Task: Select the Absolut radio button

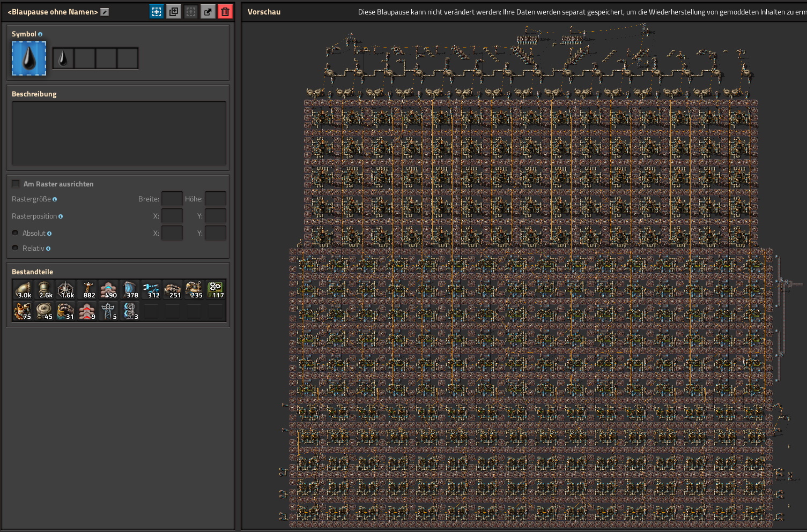Action: point(16,233)
